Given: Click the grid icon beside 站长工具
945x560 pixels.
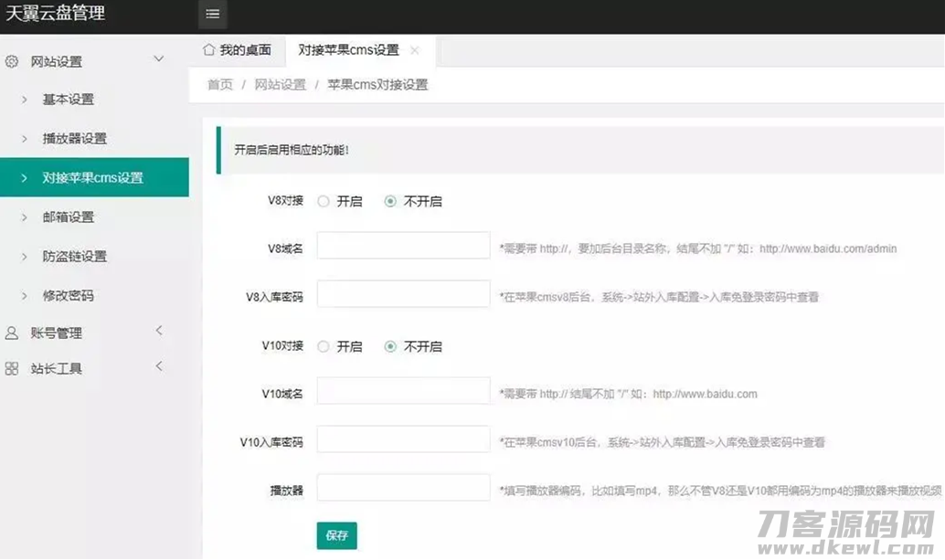Looking at the screenshot, I should (x=11, y=369).
